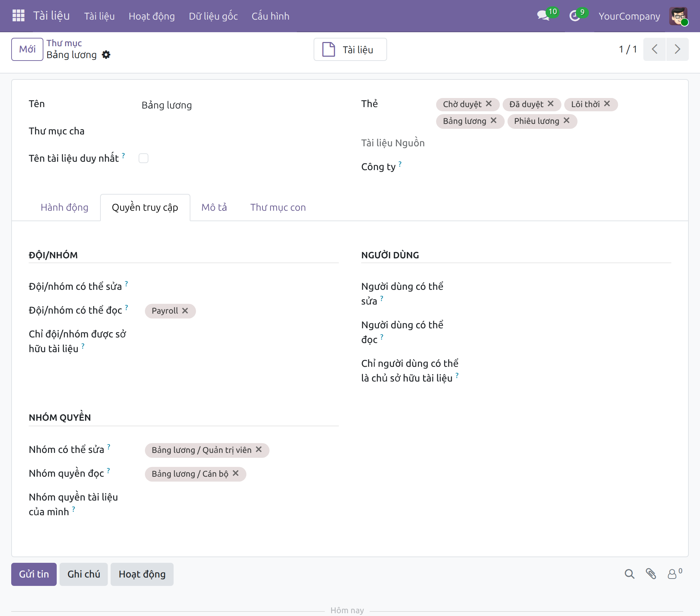Select the Quyền truy cập tab

(145, 208)
